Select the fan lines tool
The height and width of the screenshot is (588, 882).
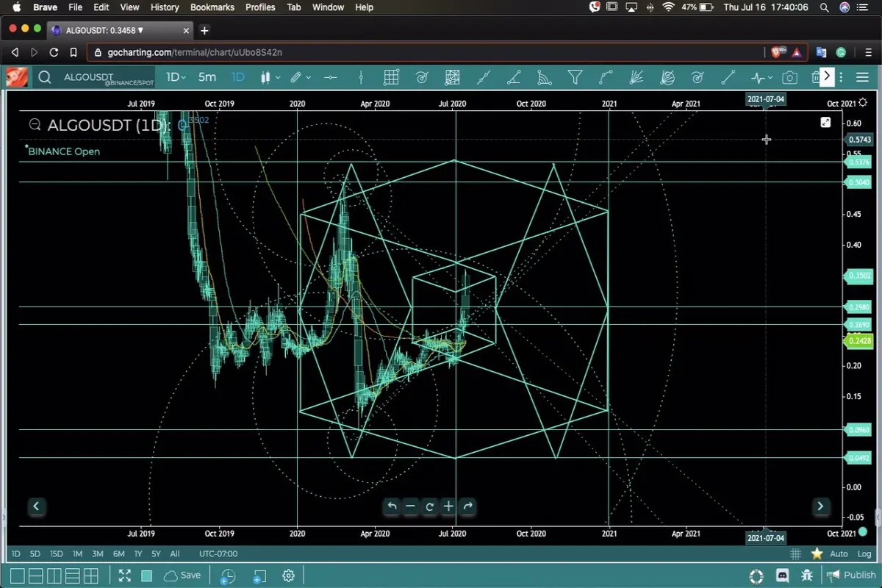(x=637, y=77)
